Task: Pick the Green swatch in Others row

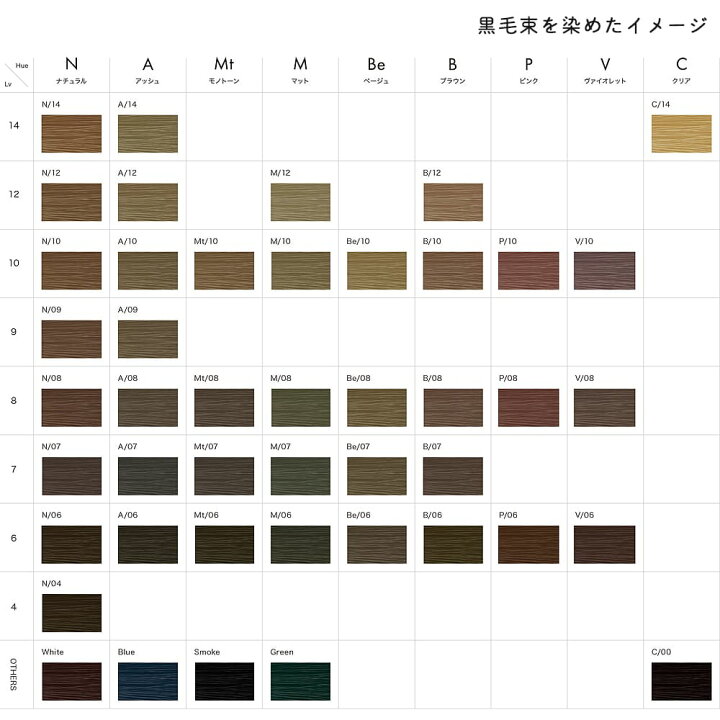Action: 300,681
